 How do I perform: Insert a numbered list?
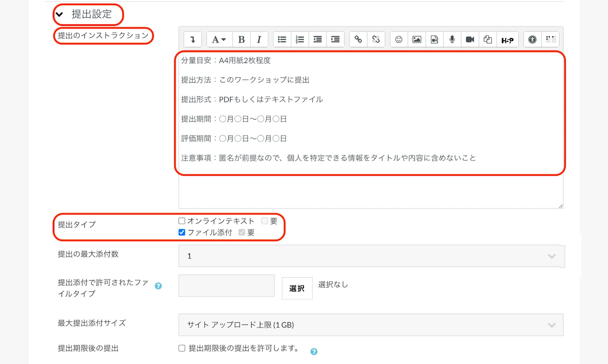point(300,39)
